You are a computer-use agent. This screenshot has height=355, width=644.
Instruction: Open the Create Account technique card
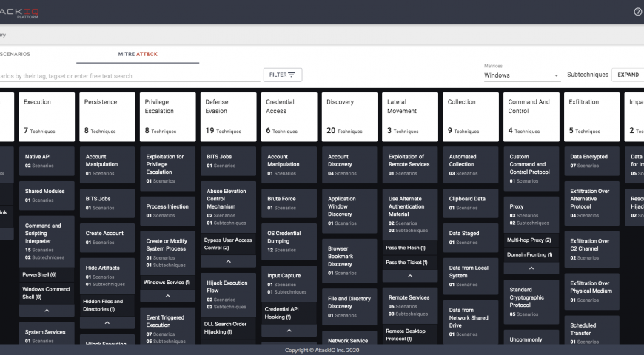(107, 237)
